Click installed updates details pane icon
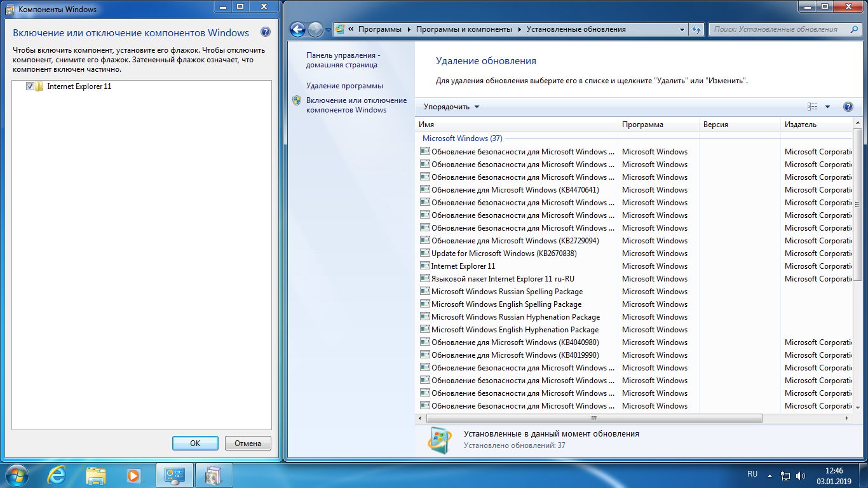 pyautogui.click(x=439, y=439)
